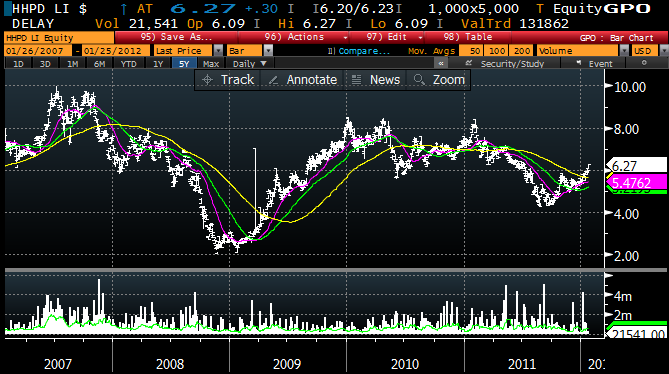Click the Event flag icon

(579, 63)
